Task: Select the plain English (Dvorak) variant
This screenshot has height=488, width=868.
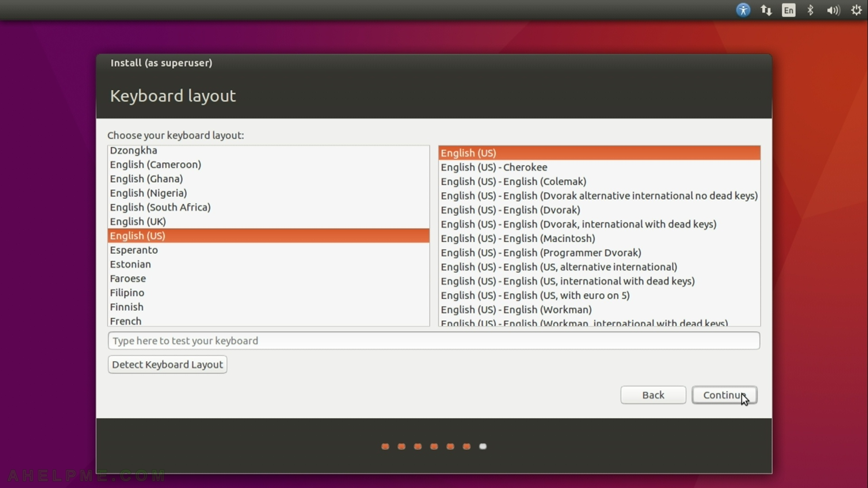Action: (599, 210)
